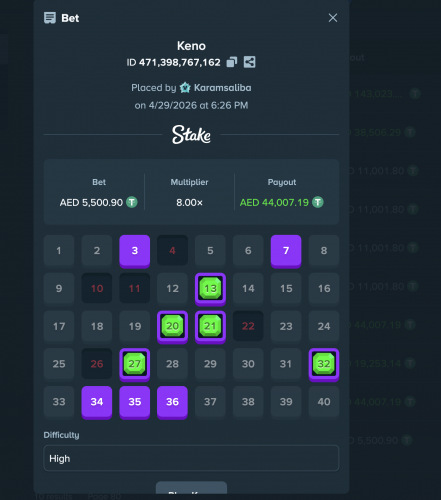Open the Difficulty dropdown showing High
The width and height of the screenshot is (441, 500).
(191, 458)
